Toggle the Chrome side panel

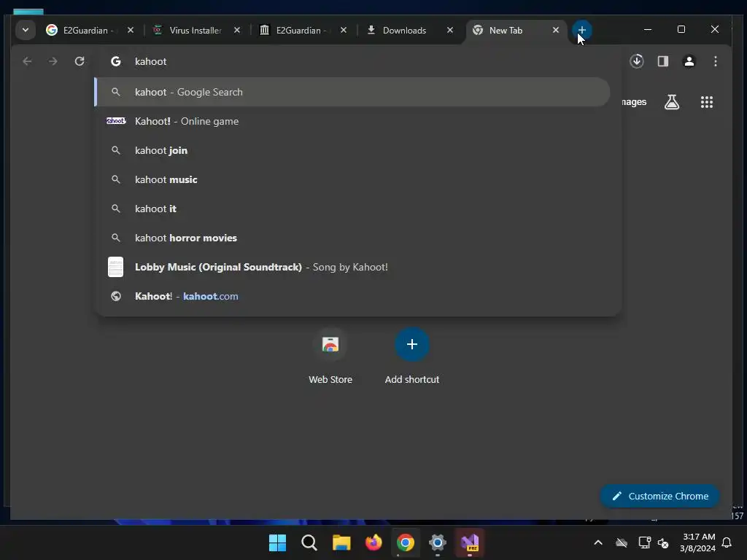(662, 61)
